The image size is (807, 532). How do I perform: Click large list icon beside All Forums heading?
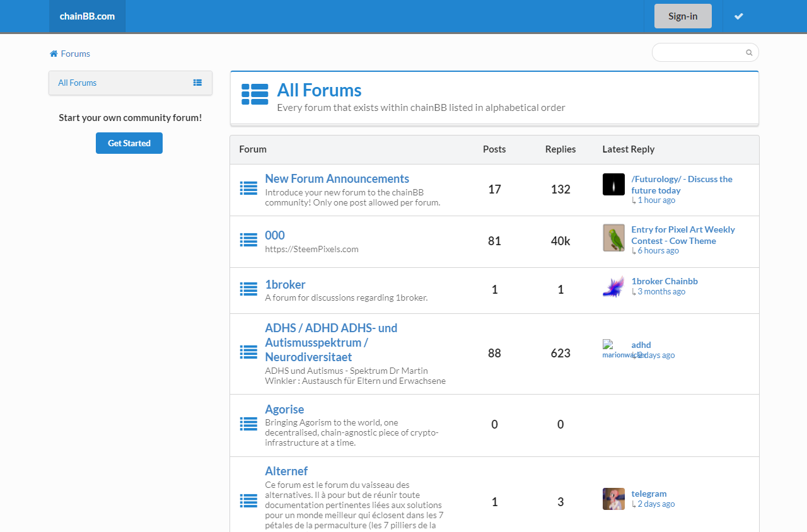[x=255, y=94]
